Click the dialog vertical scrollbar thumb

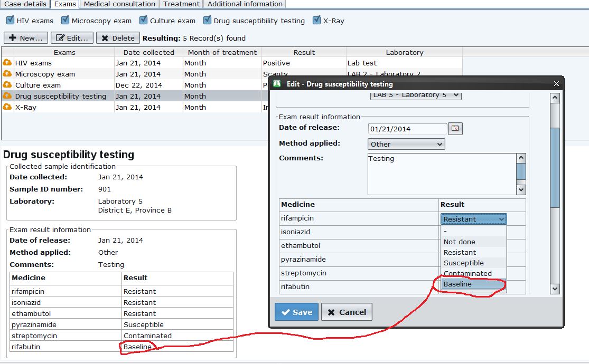coord(555,167)
